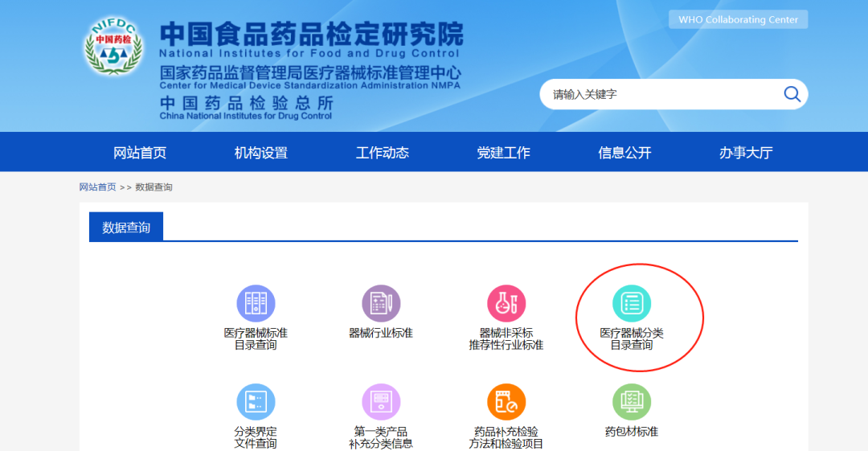Click the 器械行业标准 text label

pos(381,333)
